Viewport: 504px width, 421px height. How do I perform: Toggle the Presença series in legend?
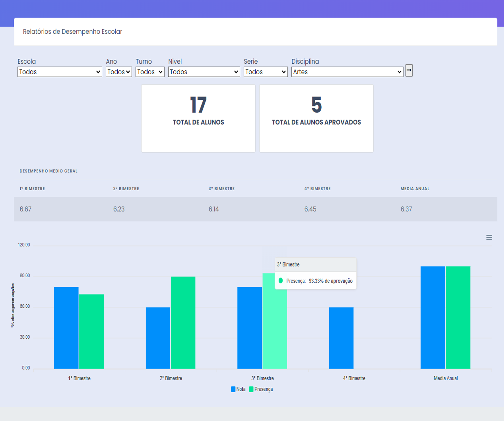point(263,389)
